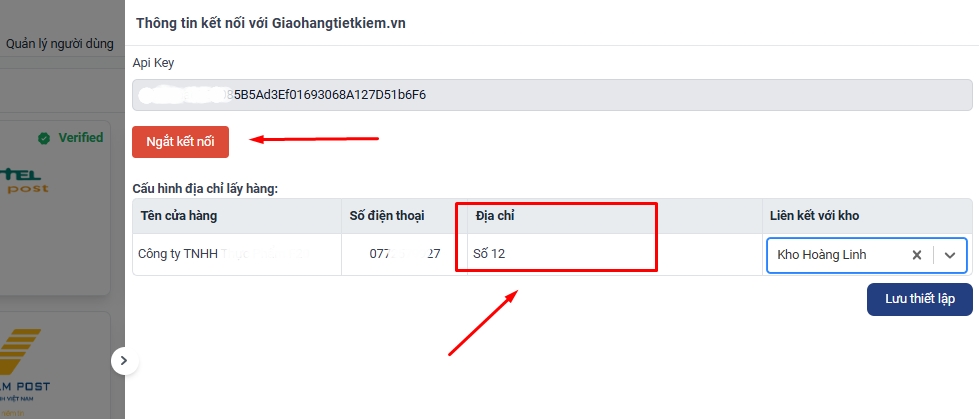The width and height of the screenshot is (979, 419).
Task: Select the Viettel Post carrier logo
Action: [24, 181]
